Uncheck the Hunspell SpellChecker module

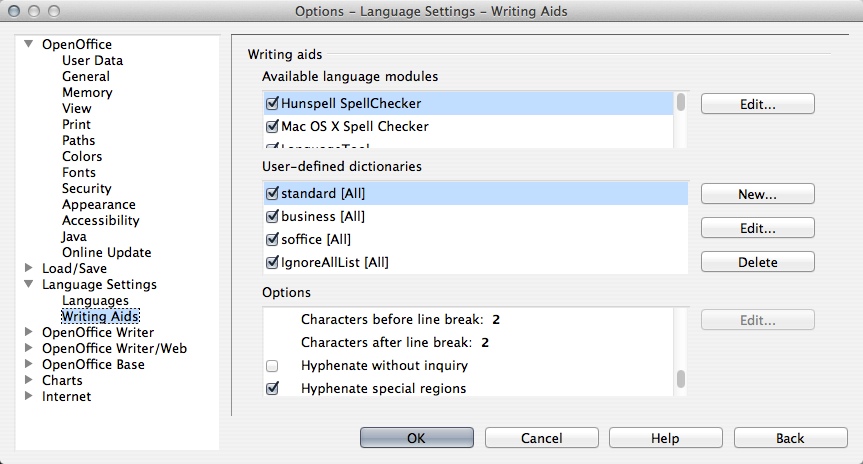coord(272,103)
